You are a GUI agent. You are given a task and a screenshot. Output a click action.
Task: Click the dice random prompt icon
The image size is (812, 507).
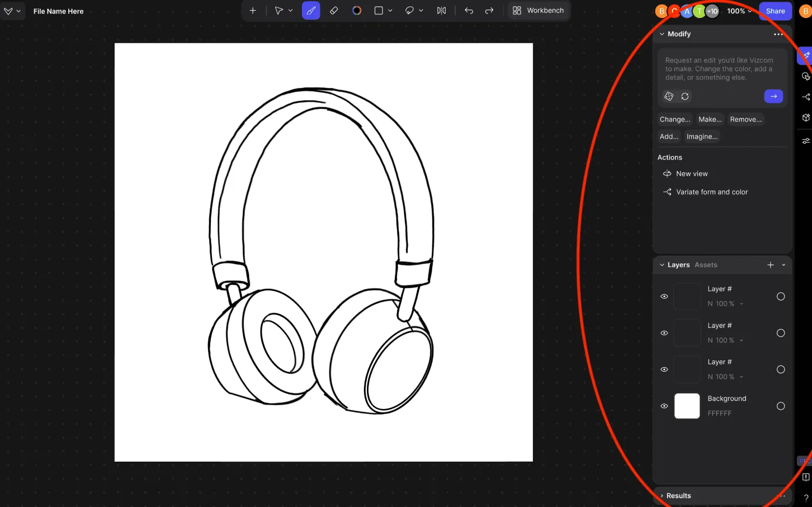tap(669, 96)
